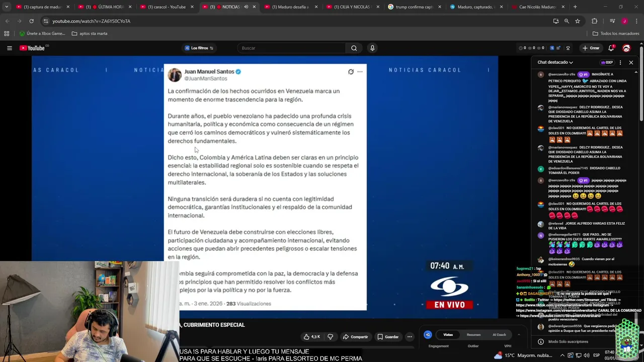The height and width of the screenshot is (362, 644).
Task: Focus the Buscar search field
Action: [x=292, y=48]
